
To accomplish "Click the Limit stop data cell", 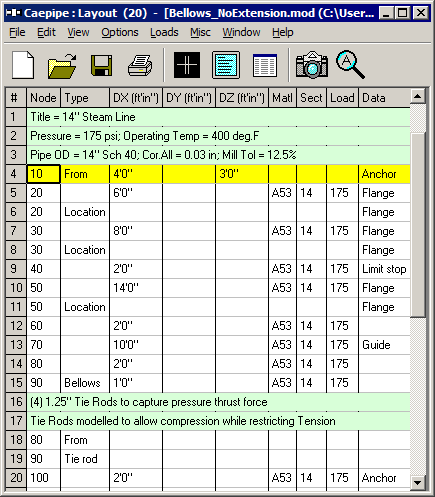I will click(384, 269).
